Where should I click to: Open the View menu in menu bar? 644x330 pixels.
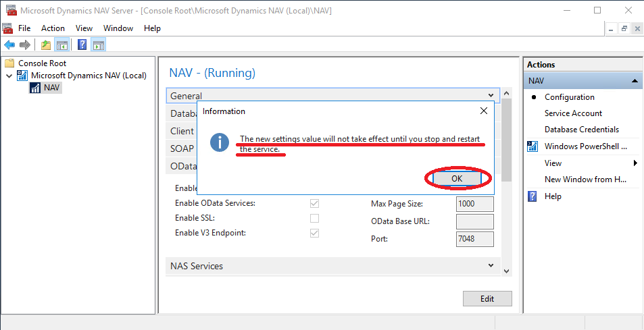(84, 28)
